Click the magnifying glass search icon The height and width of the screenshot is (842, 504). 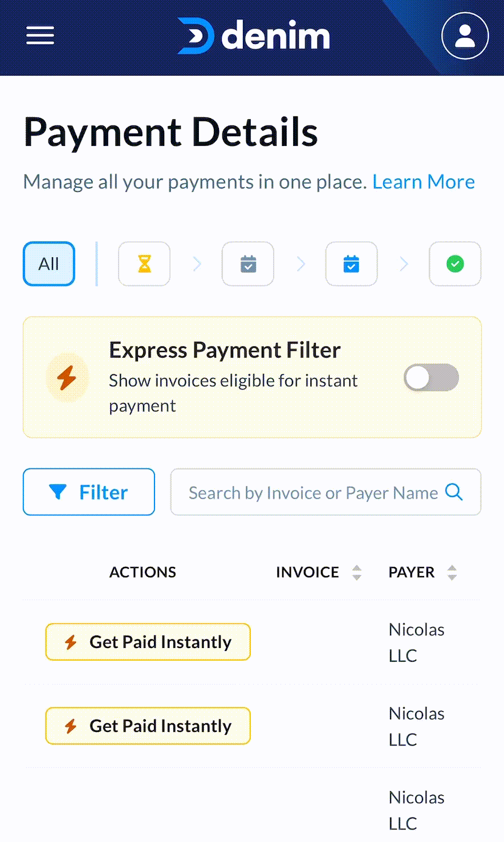pyautogui.click(x=454, y=492)
